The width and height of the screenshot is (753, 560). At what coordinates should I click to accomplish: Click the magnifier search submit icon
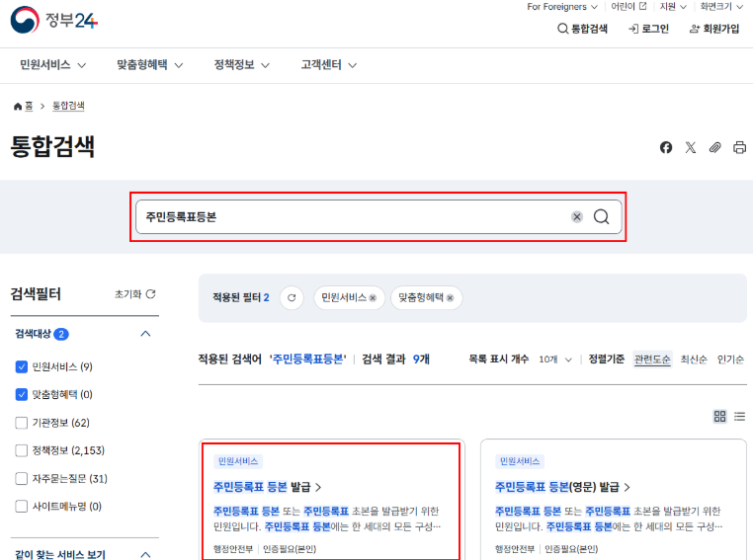click(x=601, y=217)
